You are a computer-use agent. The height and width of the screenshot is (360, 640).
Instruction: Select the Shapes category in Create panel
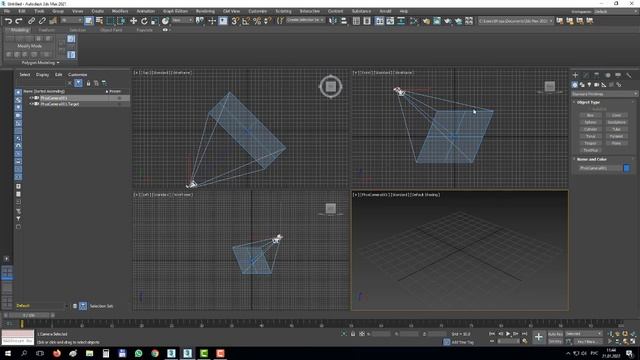tap(582, 85)
